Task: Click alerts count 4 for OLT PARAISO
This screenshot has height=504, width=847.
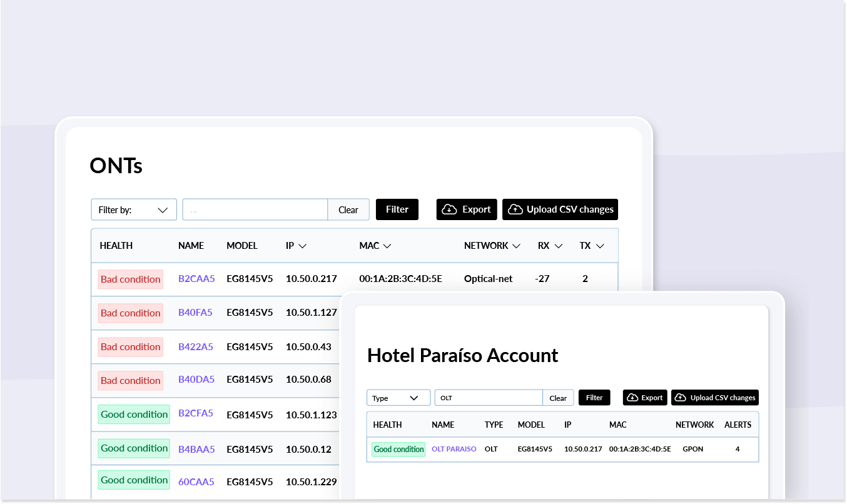Action: click(738, 449)
